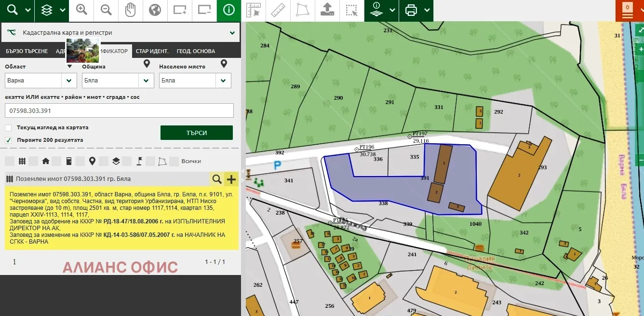Switch to 'БЪРЗО ТЪРСЕНЕ' tab

27,51
